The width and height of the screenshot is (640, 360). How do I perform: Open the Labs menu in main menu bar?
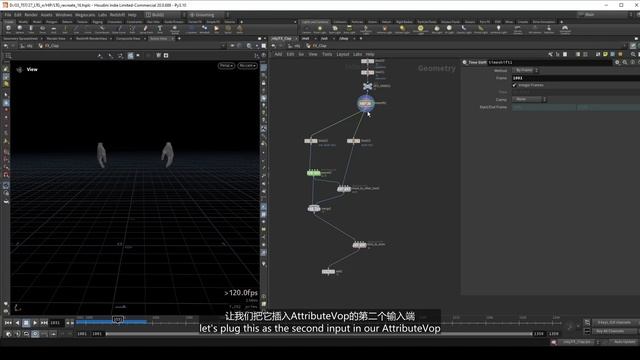102,15
